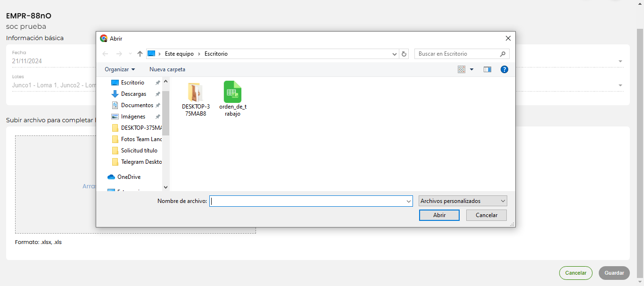644x286 pixels.
Task: Click Nueva carpeta in the toolbar
Action: (x=167, y=69)
